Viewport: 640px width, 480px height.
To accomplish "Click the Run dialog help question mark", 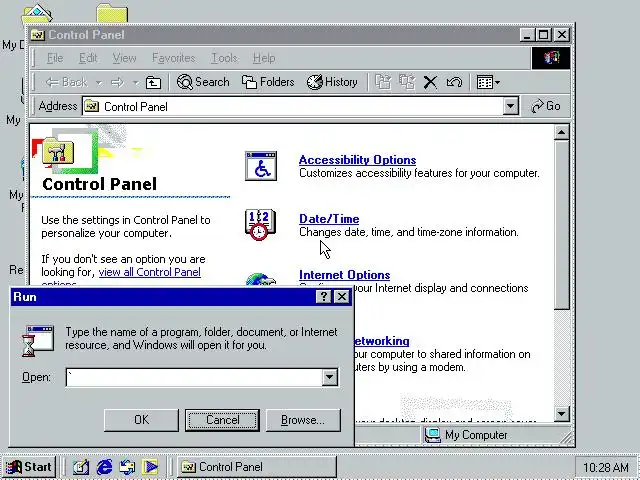I will (x=324, y=297).
